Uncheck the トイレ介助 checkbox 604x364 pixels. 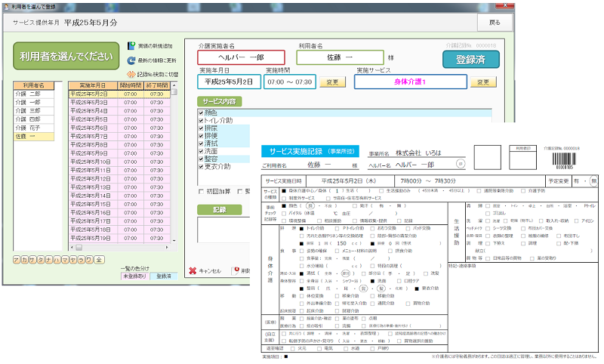201,121
